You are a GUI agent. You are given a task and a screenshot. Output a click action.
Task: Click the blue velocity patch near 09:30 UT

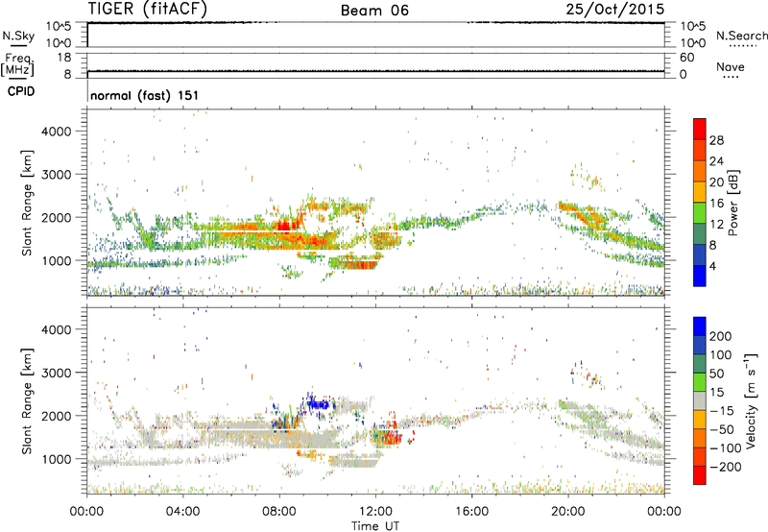[x=320, y=404]
